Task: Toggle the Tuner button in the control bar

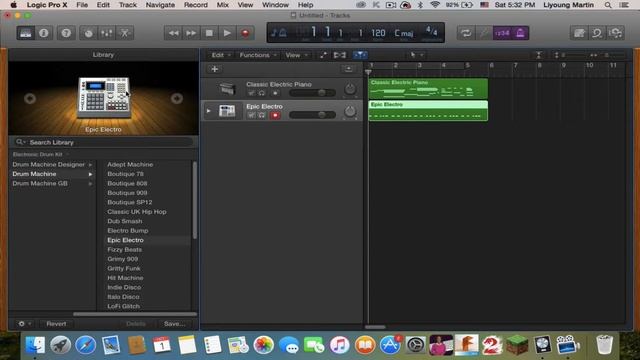Action: (x=484, y=33)
